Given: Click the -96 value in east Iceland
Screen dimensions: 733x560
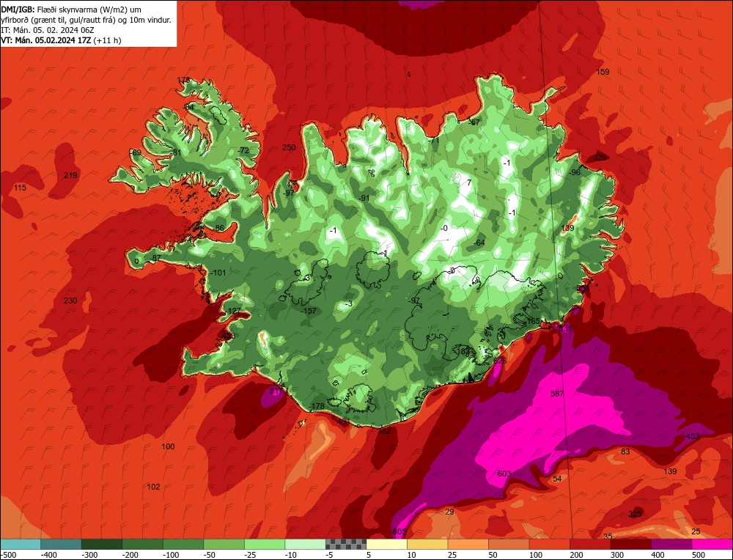Looking at the screenshot, I should pyautogui.click(x=574, y=172).
